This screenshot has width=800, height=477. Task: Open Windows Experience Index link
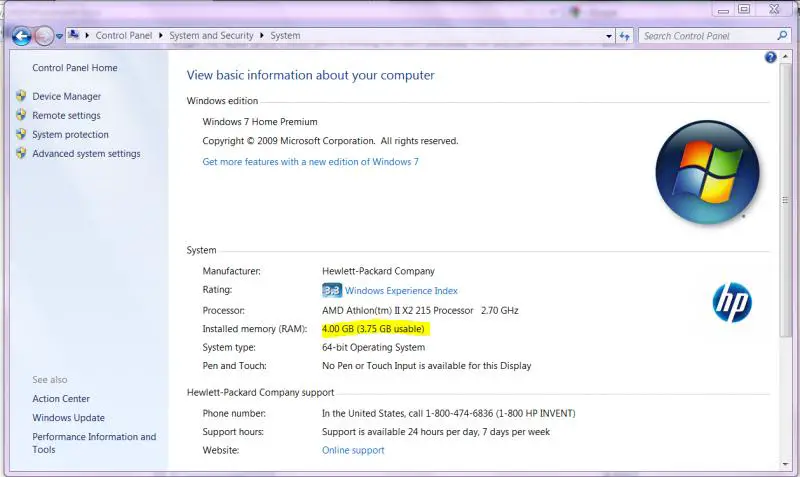click(401, 291)
